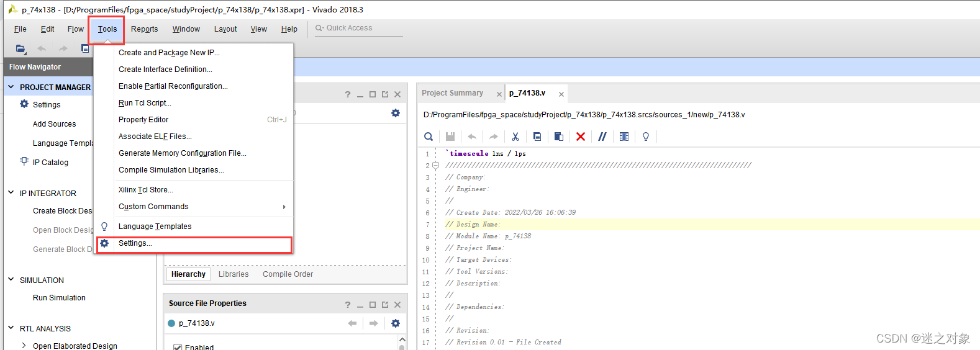The height and width of the screenshot is (350, 980).
Task: Float the Source File Properties panel
Action: coord(385,305)
